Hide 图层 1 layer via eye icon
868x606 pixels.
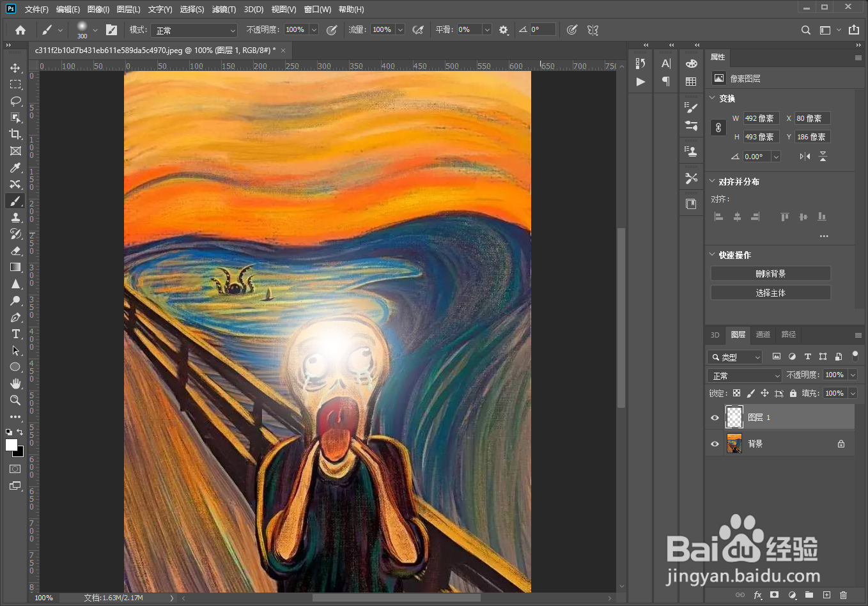pyautogui.click(x=715, y=417)
